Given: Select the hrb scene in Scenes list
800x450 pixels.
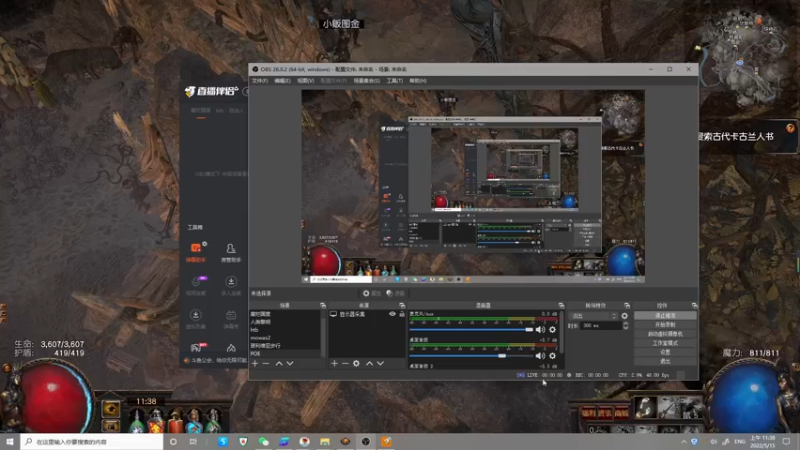Looking at the screenshot, I should 285,330.
